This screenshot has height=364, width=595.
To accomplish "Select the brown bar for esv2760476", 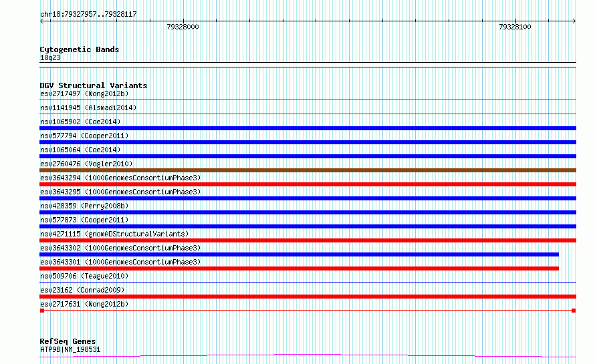I will coord(308,170).
